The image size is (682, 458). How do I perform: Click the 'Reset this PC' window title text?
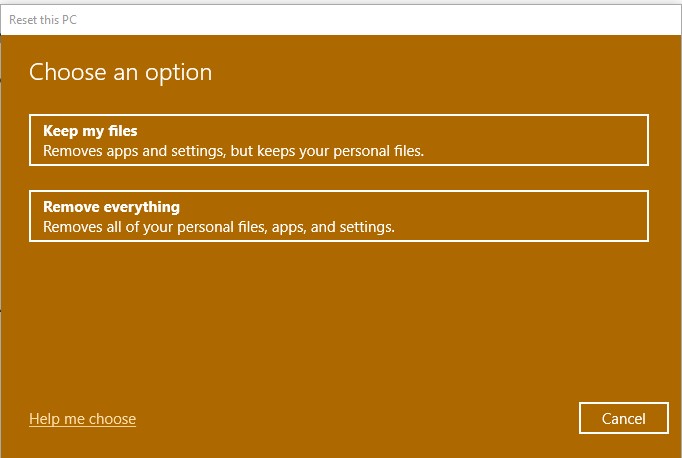click(x=43, y=18)
